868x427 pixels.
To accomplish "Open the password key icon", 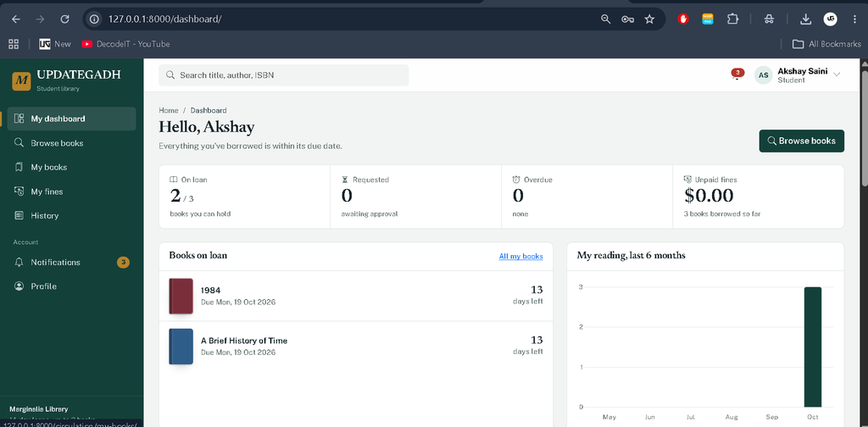I will 627,19.
